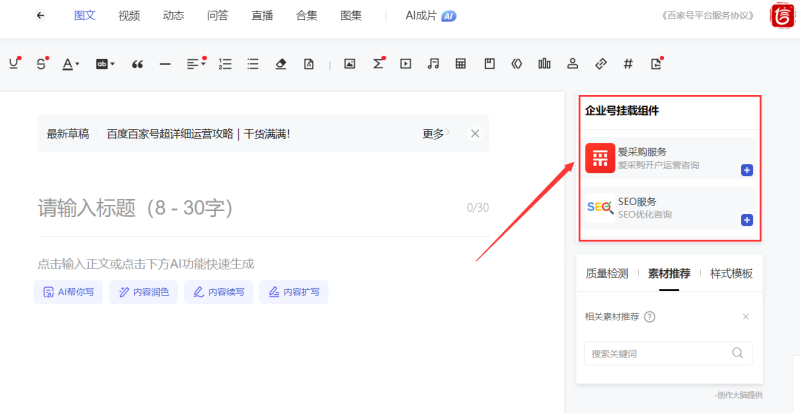
Task: Apply strikethrough formatting from toolbar
Action: [x=41, y=64]
